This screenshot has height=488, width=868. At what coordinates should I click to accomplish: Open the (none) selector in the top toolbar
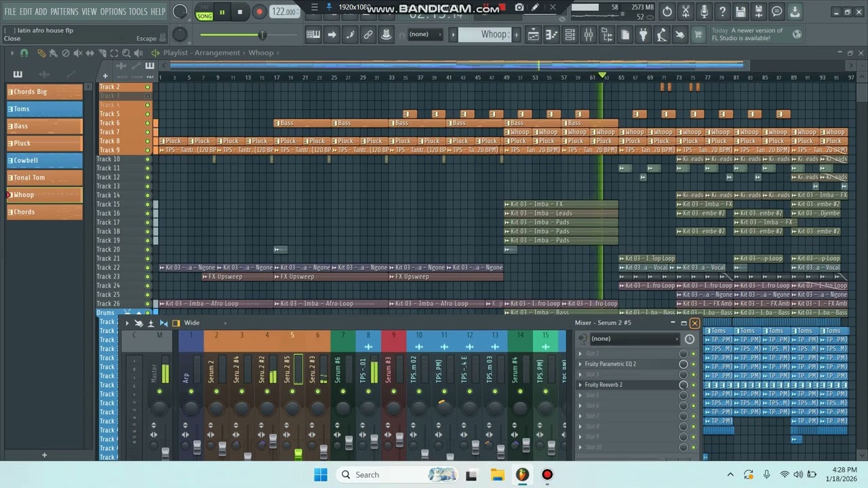click(425, 35)
